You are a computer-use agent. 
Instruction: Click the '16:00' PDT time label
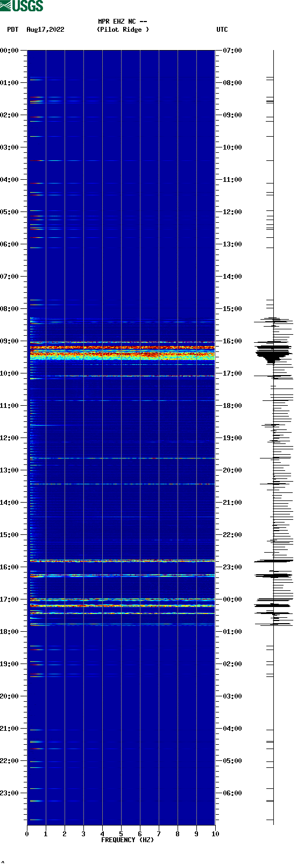click(x=9, y=567)
